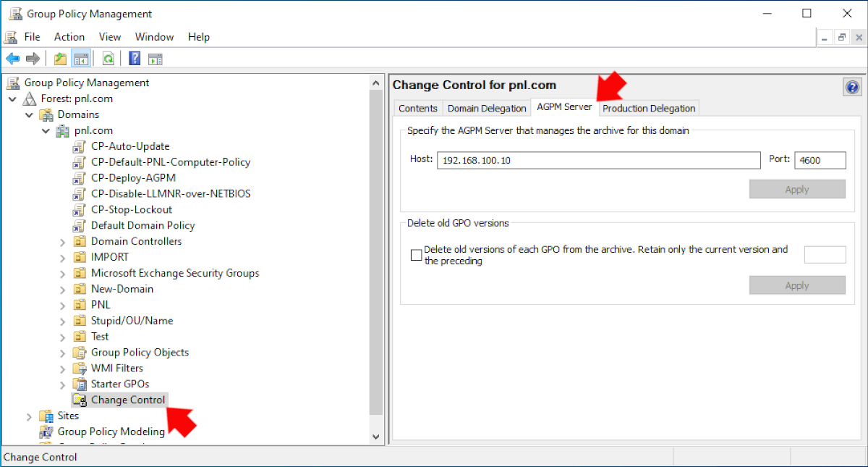Switch to the Contents tab
This screenshot has height=467, width=868.
coord(418,109)
